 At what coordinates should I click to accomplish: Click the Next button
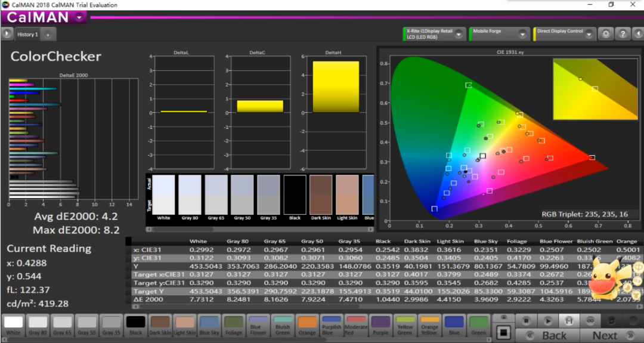pyautogui.click(x=605, y=335)
